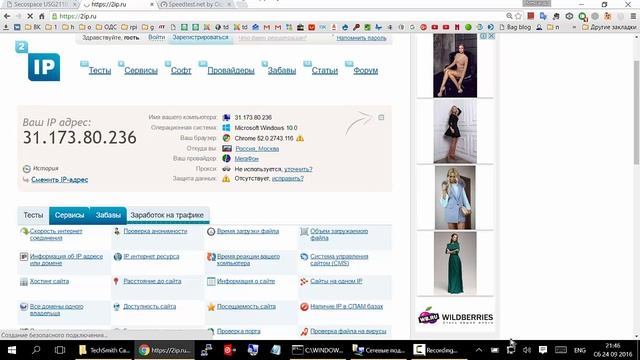
Task: Click the Россия, Москва location link
Action: [257, 149]
